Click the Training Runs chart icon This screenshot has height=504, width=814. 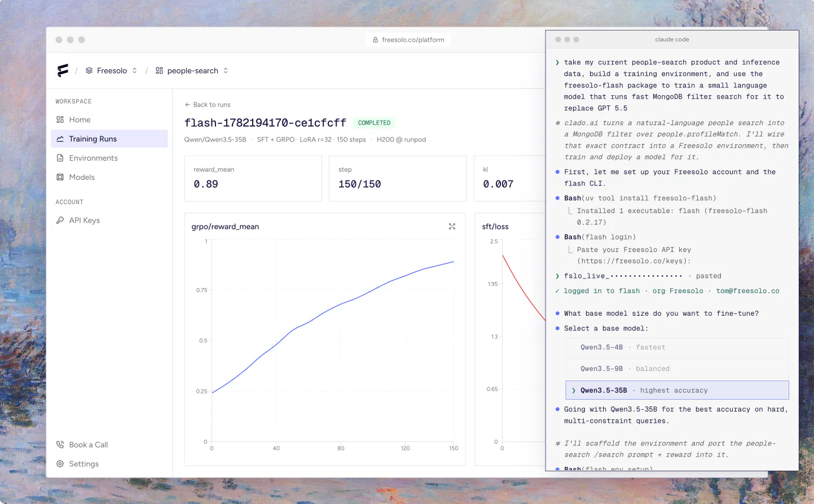(60, 139)
